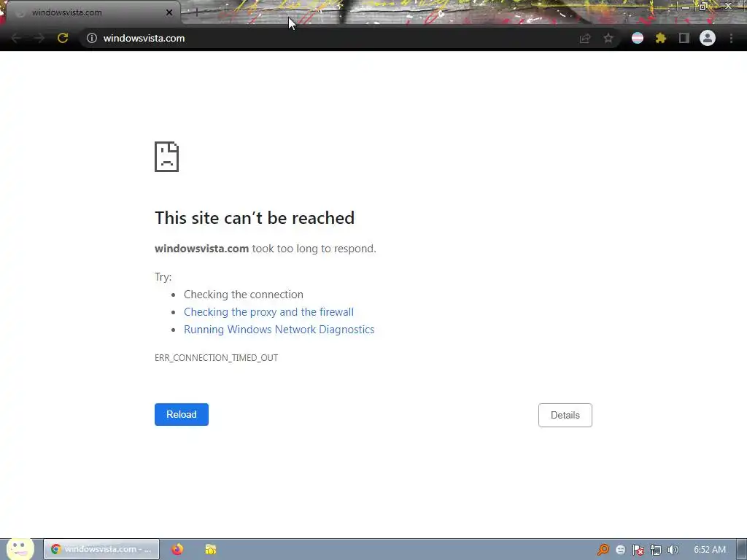Click the orange magnifier tray icon

[603, 550]
